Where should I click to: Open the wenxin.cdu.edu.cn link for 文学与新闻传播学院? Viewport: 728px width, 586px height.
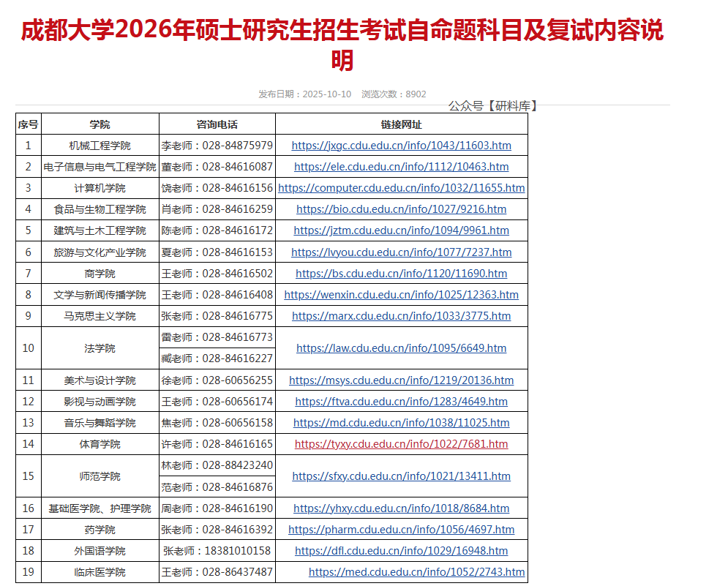tap(401, 295)
